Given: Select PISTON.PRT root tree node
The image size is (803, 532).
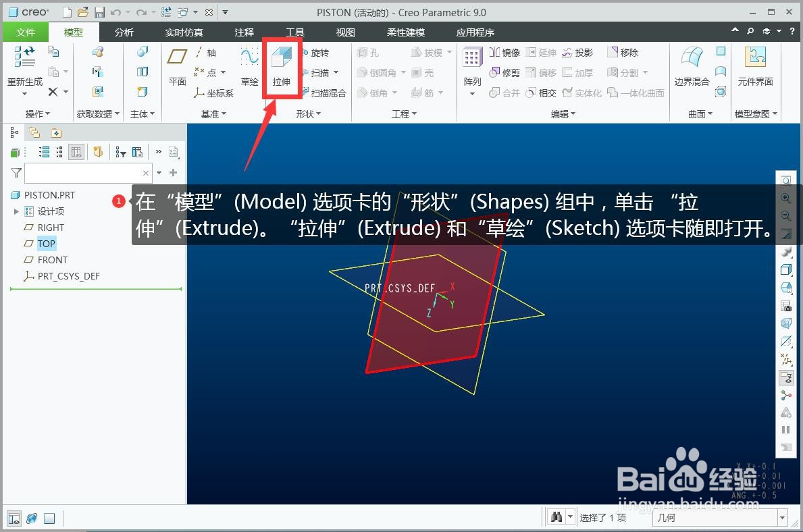Looking at the screenshot, I should point(49,195).
